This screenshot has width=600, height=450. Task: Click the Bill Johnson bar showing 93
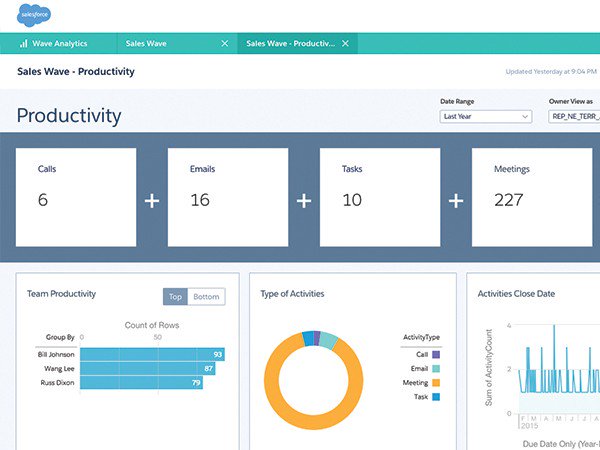[x=152, y=354]
